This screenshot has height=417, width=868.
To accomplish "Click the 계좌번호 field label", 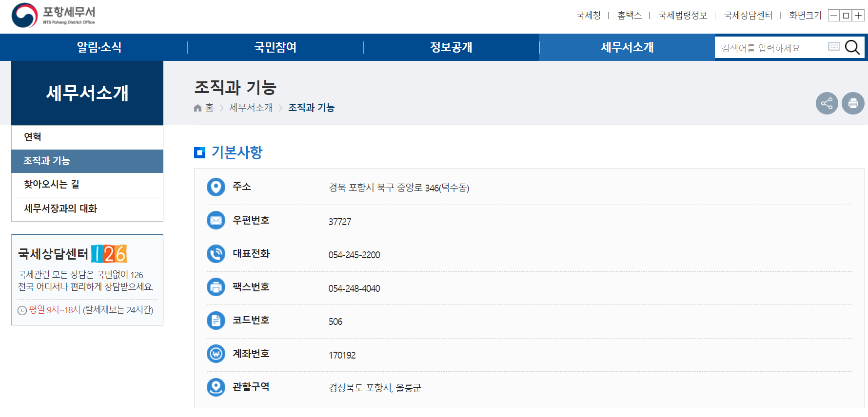I will click(x=251, y=354).
